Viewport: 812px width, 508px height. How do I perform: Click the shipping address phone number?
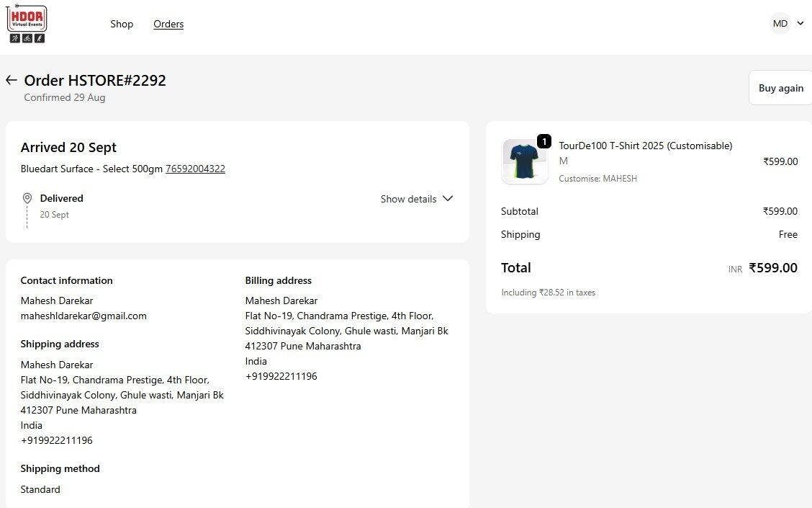tap(57, 440)
